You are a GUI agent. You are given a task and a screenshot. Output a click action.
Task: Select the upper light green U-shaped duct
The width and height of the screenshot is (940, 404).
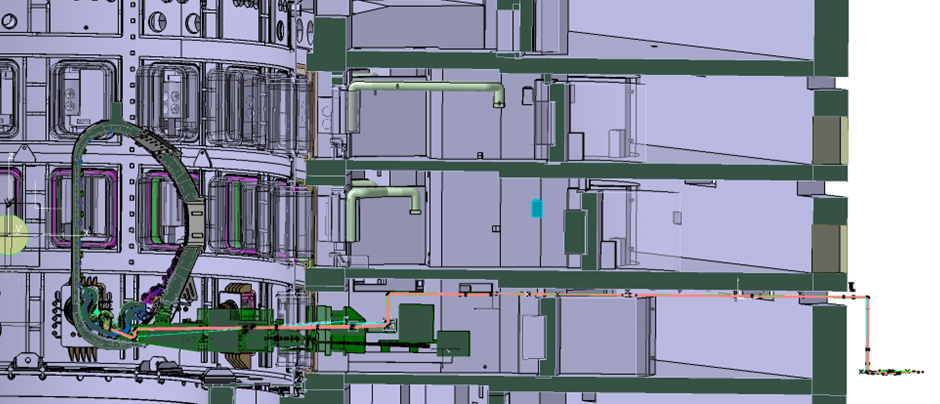(425, 89)
